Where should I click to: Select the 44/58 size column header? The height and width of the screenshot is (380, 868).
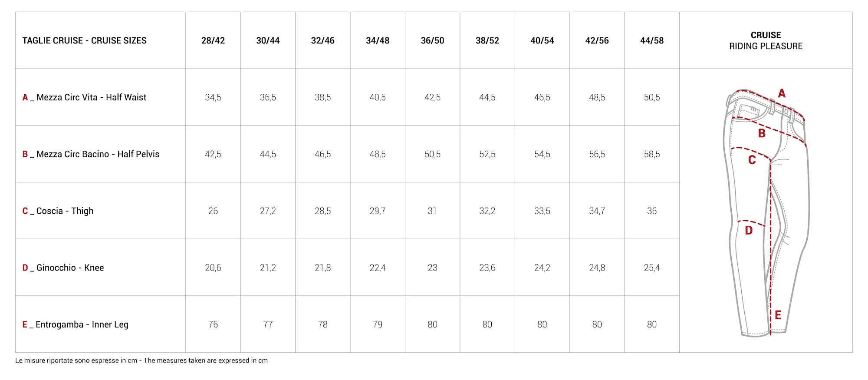coord(652,40)
